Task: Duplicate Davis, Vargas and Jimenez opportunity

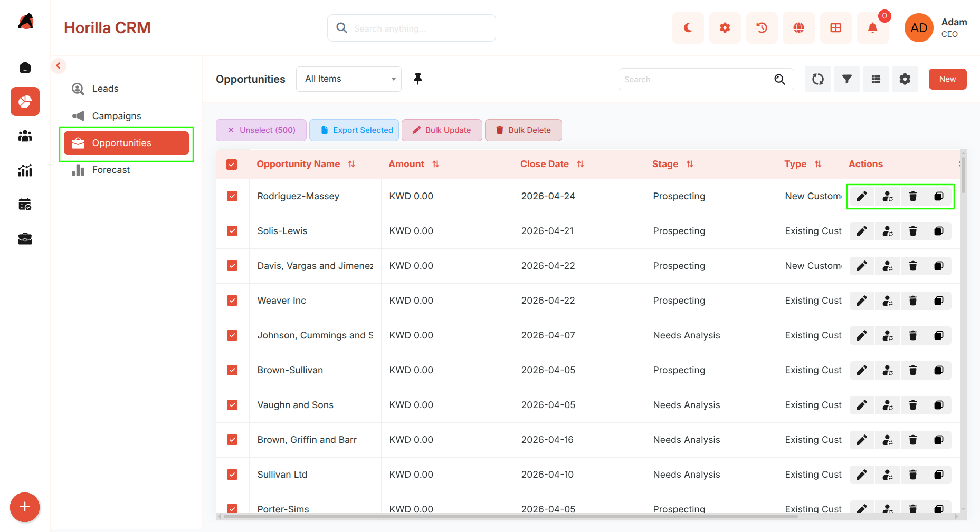Action: [x=939, y=266]
